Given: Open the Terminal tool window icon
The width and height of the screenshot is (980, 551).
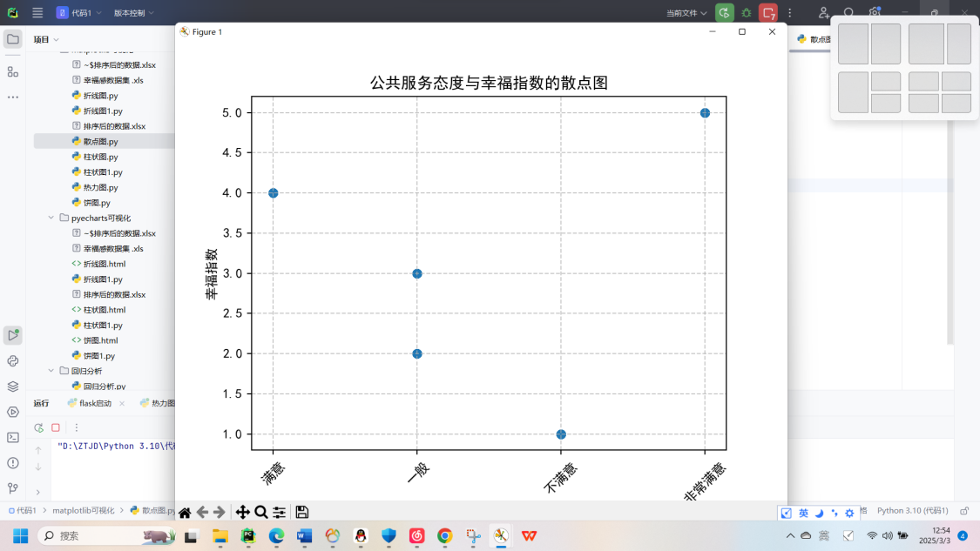Looking at the screenshot, I should [13, 437].
